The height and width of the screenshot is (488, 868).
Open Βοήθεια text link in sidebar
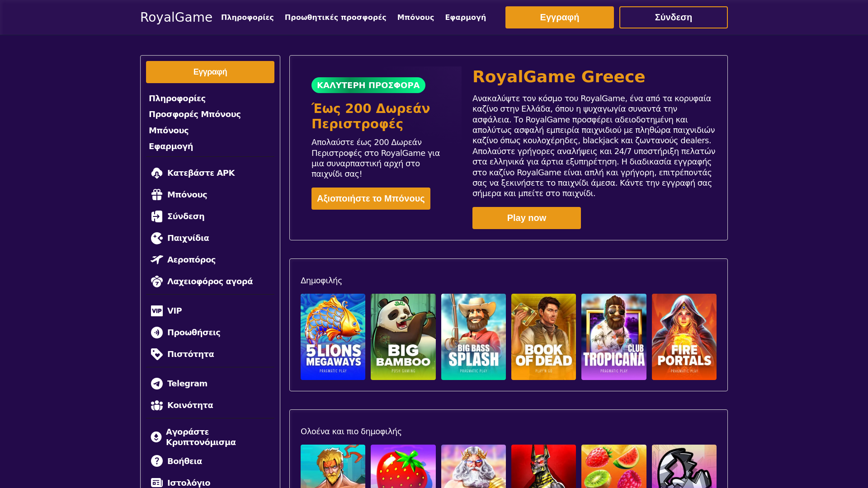184,461
